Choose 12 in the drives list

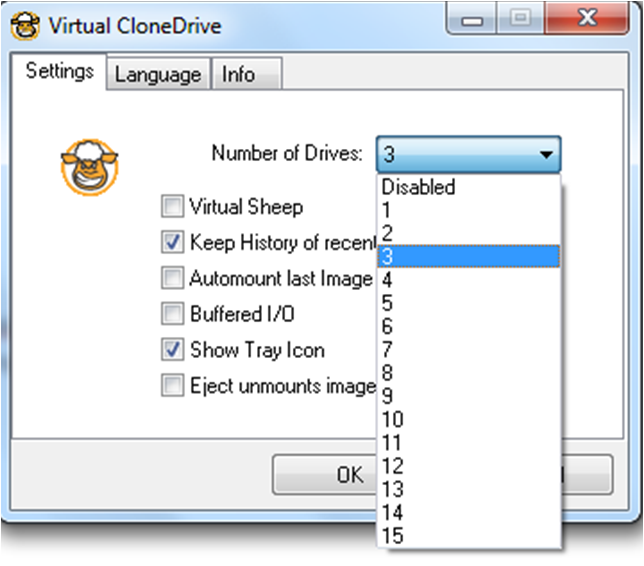(469, 466)
